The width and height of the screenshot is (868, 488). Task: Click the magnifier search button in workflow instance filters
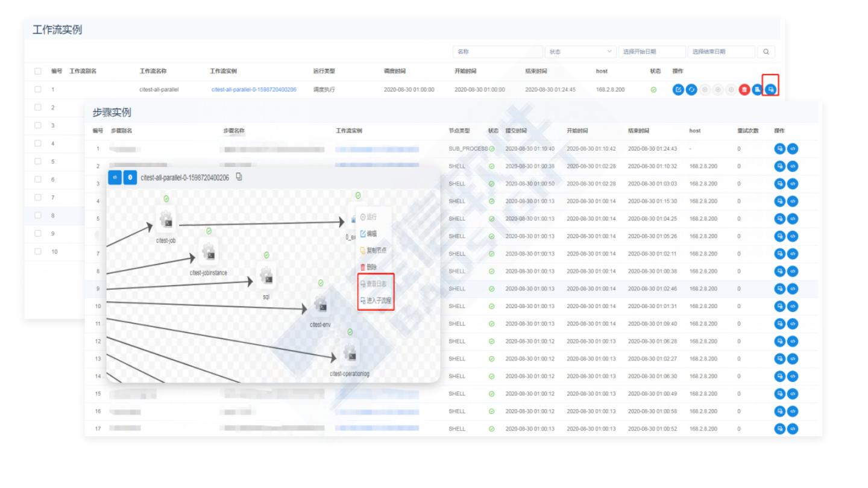(x=766, y=52)
